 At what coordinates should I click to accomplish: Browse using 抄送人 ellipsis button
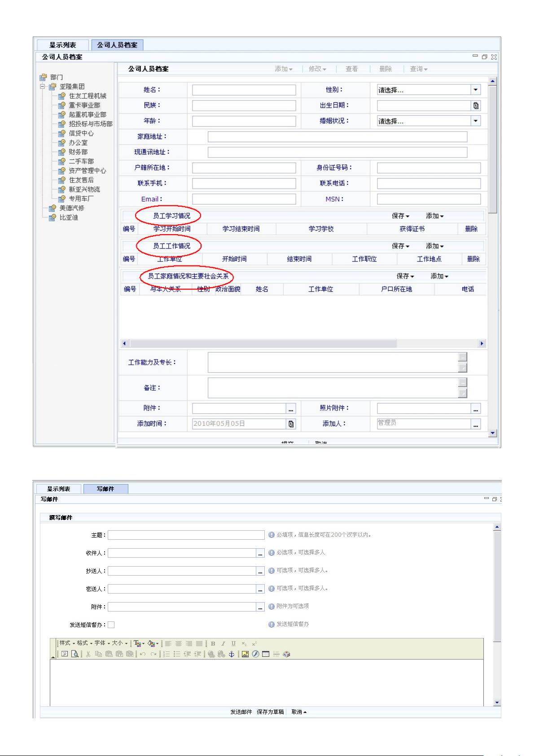click(x=260, y=571)
